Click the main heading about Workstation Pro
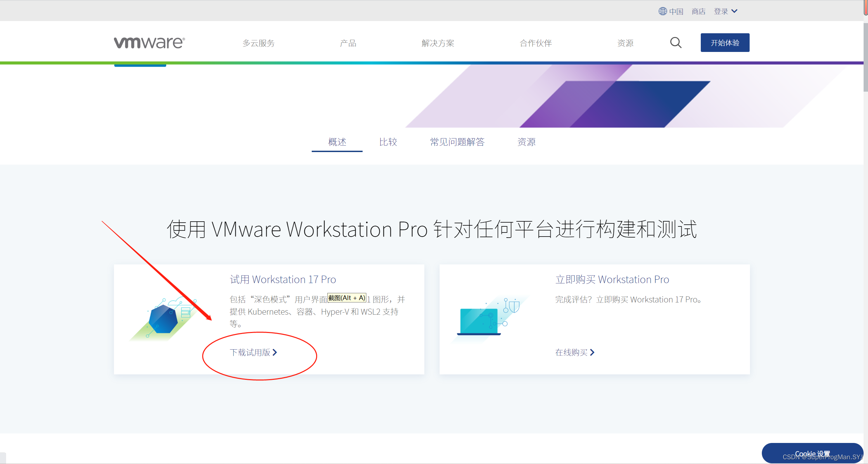The image size is (868, 464). click(432, 229)
